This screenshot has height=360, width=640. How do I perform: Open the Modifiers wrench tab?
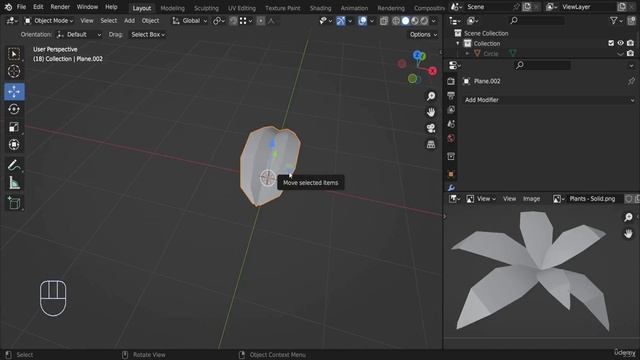pyautogui.click(x=451, y=188)
